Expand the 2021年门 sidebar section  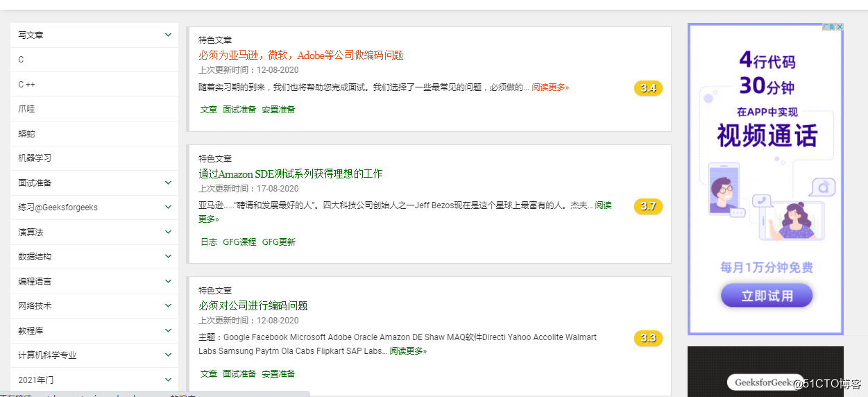tap(169, 380)
